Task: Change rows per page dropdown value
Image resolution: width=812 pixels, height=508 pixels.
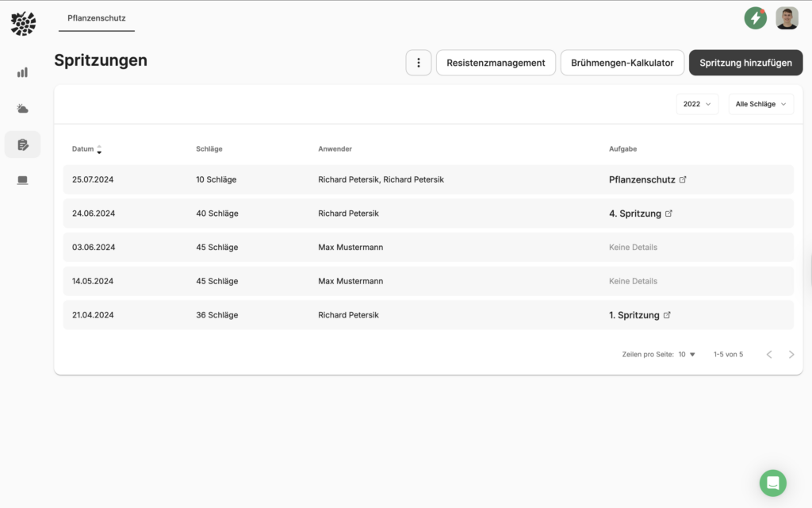Action: coord(687,355)
